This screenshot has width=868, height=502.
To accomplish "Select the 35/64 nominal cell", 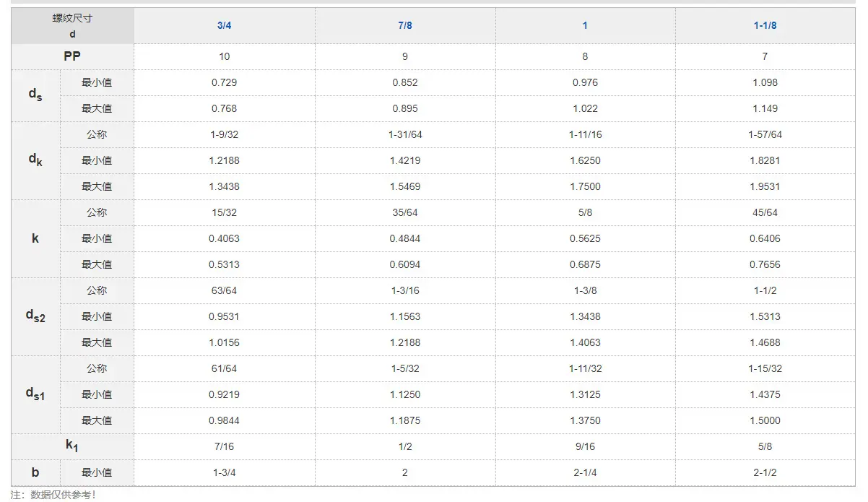I will 405,212.
